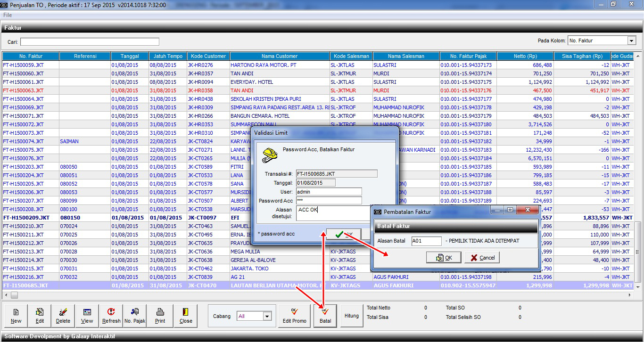Click the Batal toolbar button
The image size is (644, 342).
point(325,316)
